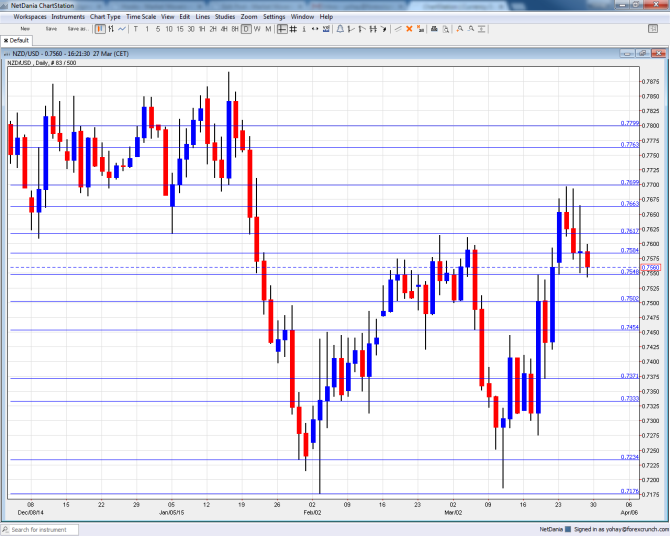The width and height of the screenshot is (670, 536).
Task: Click the 0.7799 horizontal line label
Action: tap(630, 123)
